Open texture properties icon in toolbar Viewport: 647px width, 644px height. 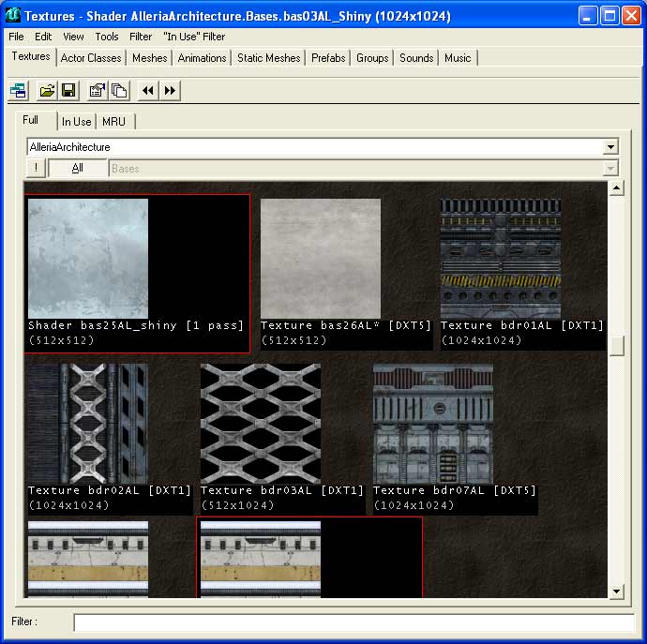pos(97,90)
